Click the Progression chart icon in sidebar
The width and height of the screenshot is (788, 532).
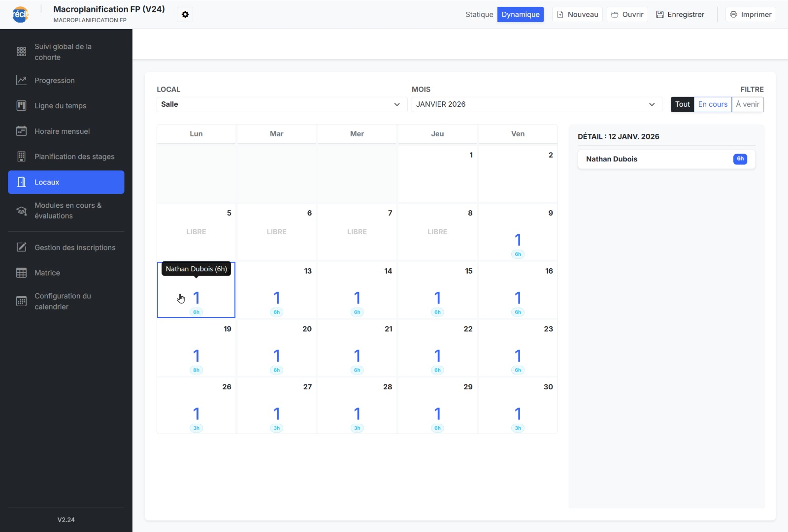point(21,80)
